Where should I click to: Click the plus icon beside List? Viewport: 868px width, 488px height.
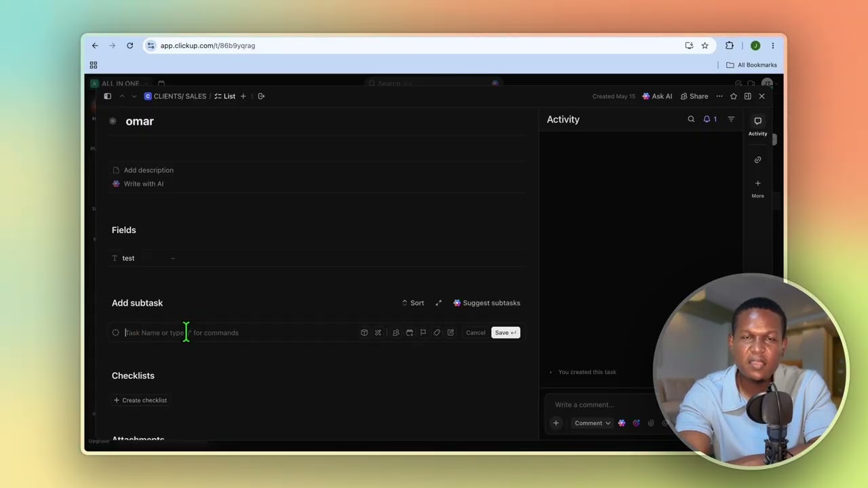tap(243, 96)
